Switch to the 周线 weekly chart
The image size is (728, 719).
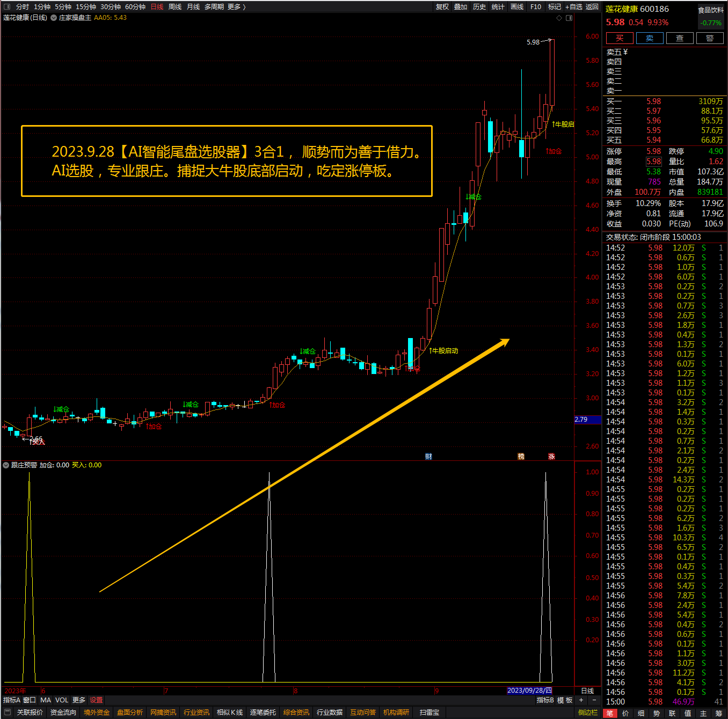point(175,7)
